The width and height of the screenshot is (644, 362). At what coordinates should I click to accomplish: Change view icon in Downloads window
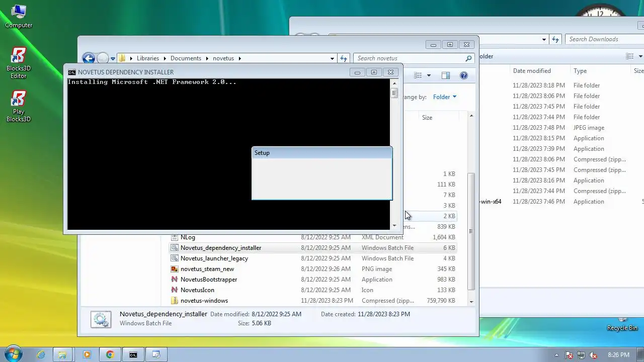tap(629, 56)
